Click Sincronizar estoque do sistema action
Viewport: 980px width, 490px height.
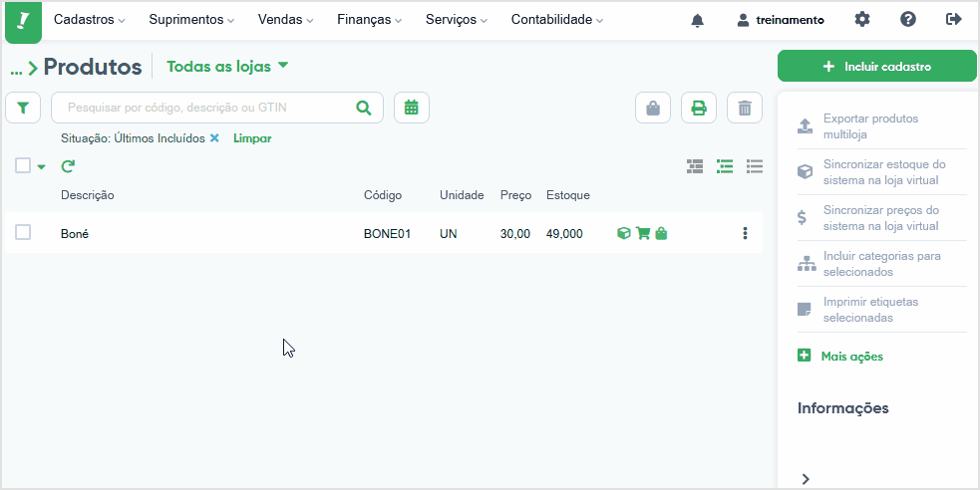[882, 172]
